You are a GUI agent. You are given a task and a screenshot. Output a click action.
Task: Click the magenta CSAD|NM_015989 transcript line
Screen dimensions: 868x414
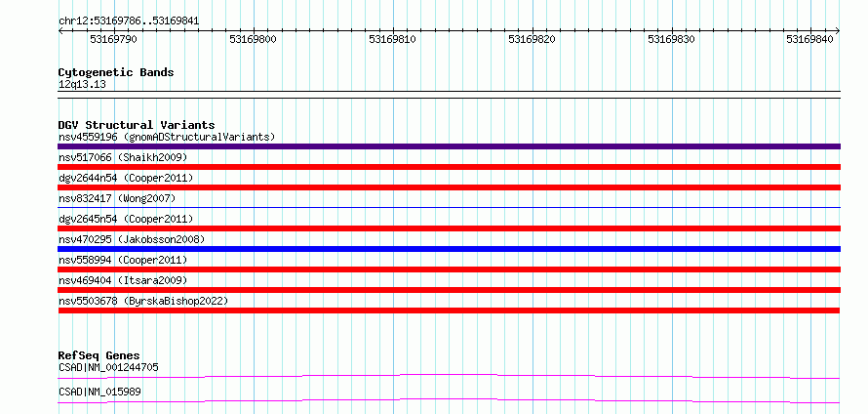click(x=449, y=400)
